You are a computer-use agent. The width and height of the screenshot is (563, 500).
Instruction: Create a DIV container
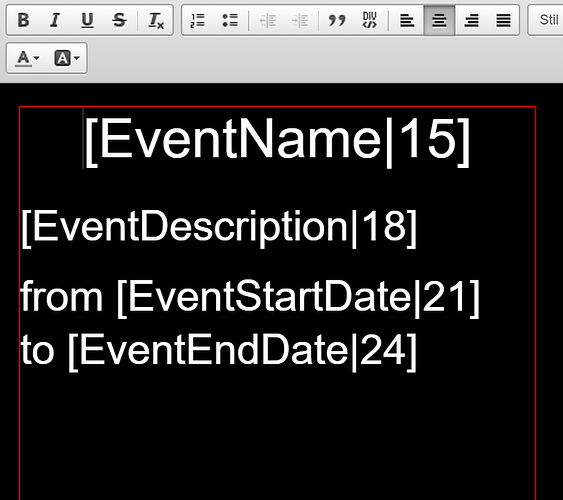pyautogui.click(x=369, y=20)
